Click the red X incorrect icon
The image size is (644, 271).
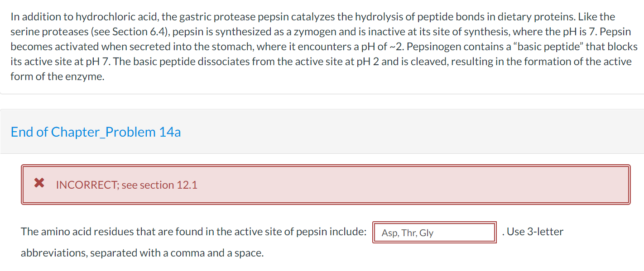point(39,183)
